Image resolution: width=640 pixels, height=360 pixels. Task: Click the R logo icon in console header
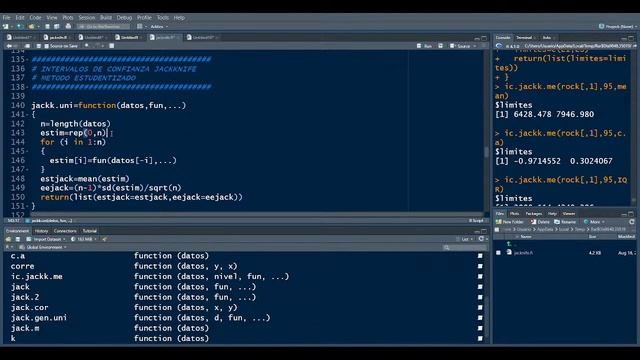(499, 46)
